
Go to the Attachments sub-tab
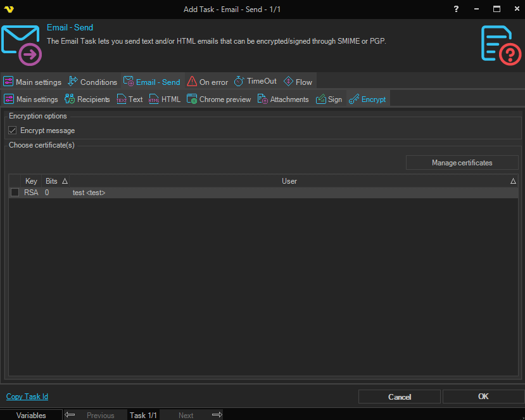point(283,99)
